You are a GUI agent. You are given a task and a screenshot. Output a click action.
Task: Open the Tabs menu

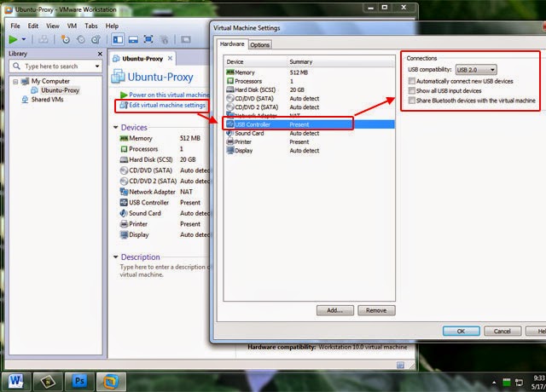tap(91, 26)
